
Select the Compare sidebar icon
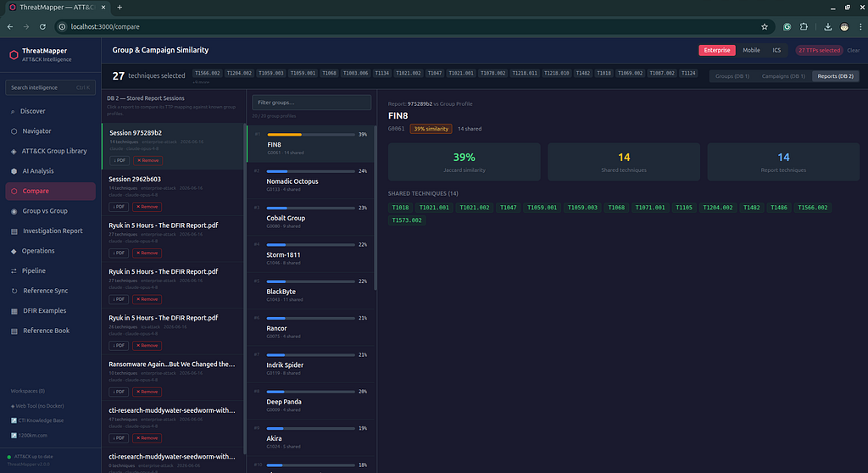pyautogui.click(x=14, y=191)
